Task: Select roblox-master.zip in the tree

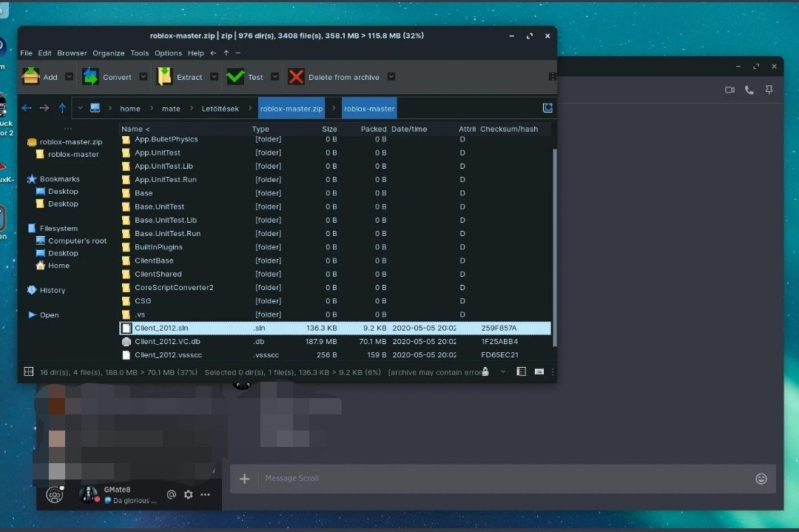Action: 64,141
